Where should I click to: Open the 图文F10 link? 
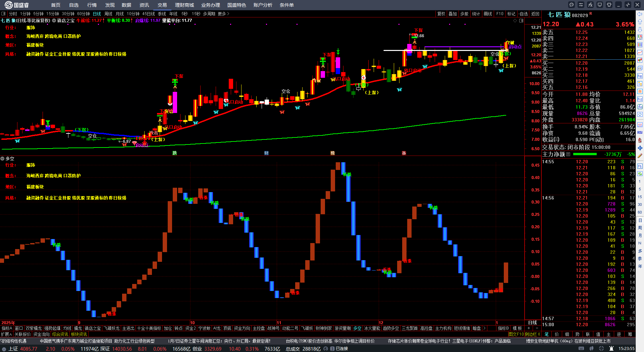[516, 334]
